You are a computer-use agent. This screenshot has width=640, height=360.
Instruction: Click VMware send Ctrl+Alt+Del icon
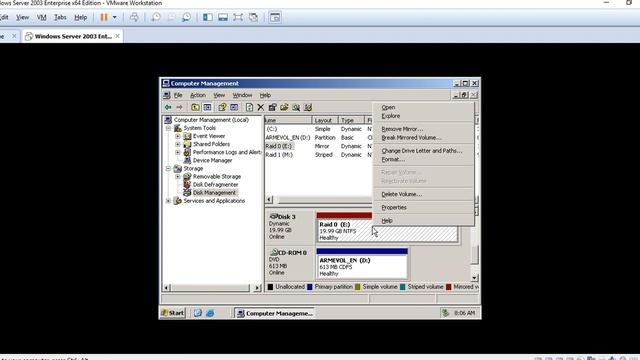[x=134, y=17]
